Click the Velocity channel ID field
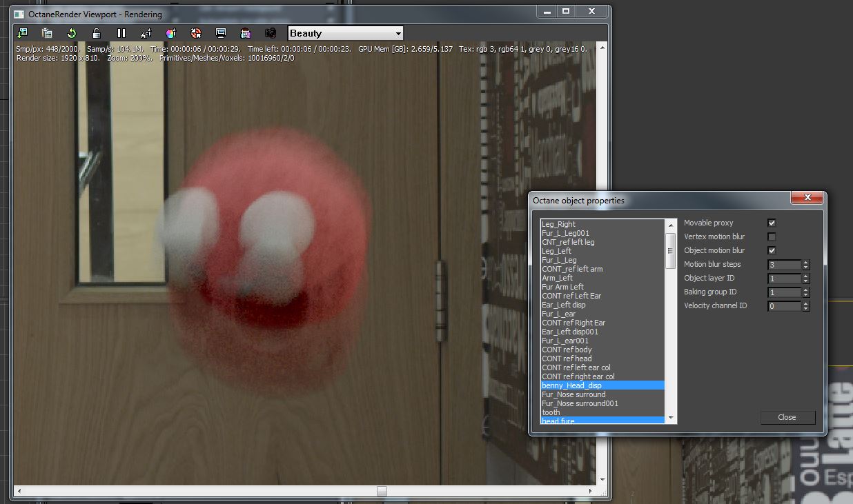 tap(784, 306)
